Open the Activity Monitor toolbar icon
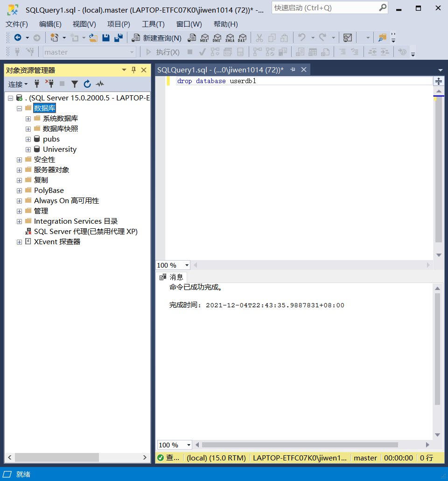Image resolution: width=448 pixels, height=481 pixels. 347,38
